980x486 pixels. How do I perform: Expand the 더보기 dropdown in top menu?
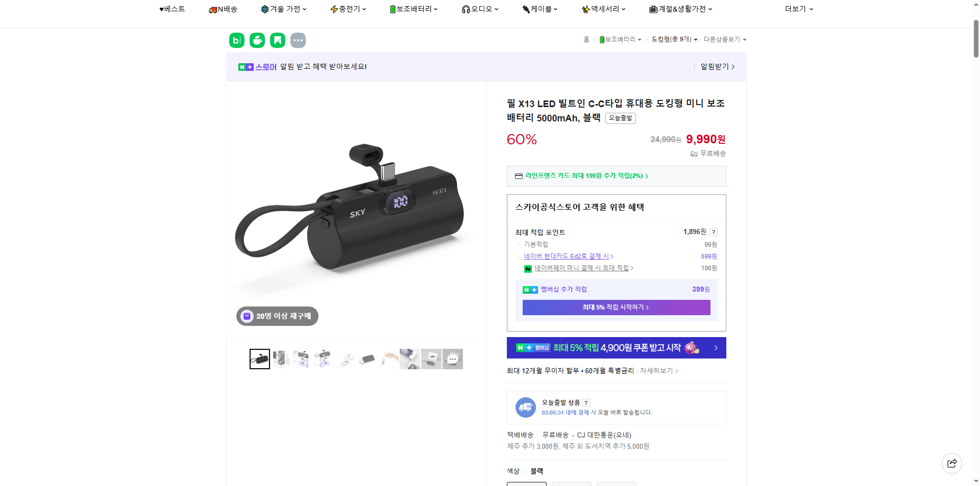pyautogui.click(x=798, y=9)
